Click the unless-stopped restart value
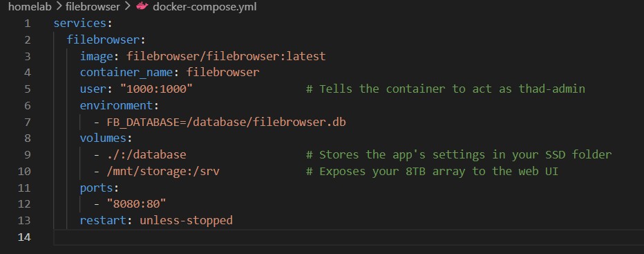644x254 pixels. [x=186, y=220]
